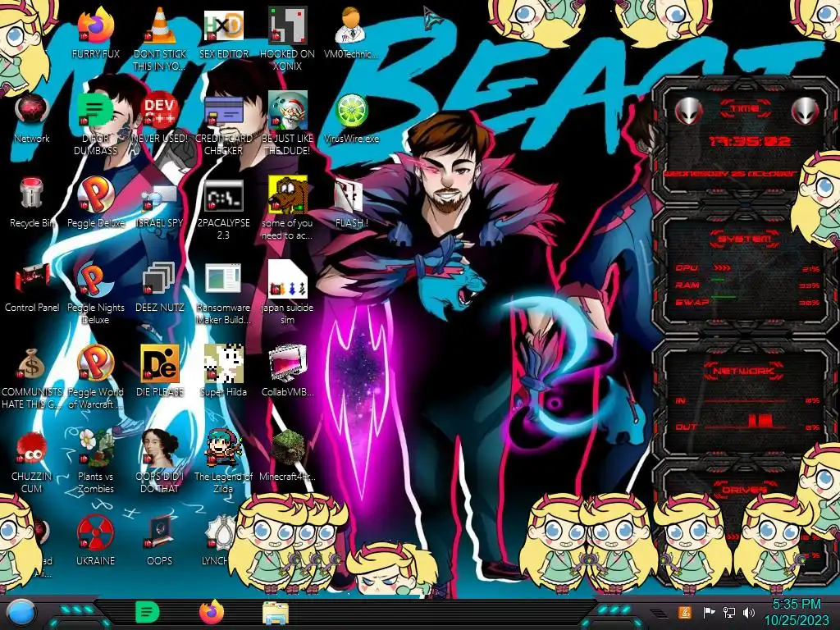
Task: Open the 2PACALYPSE 2.3 console icon
Action: (x=223, y=196)
